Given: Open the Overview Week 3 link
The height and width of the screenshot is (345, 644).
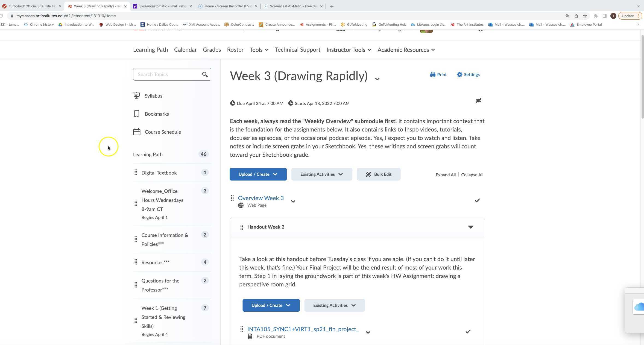Looking at the screenshot, I should point(260,198).
